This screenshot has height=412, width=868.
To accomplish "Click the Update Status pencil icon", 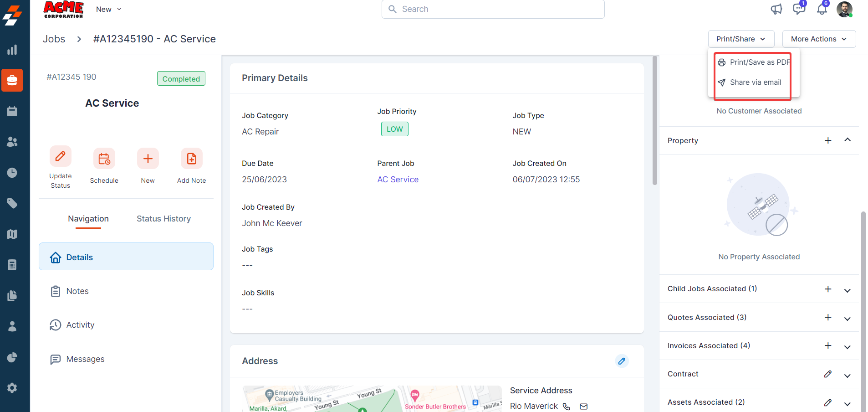I will pyautogui.click(x=60, y=157).
